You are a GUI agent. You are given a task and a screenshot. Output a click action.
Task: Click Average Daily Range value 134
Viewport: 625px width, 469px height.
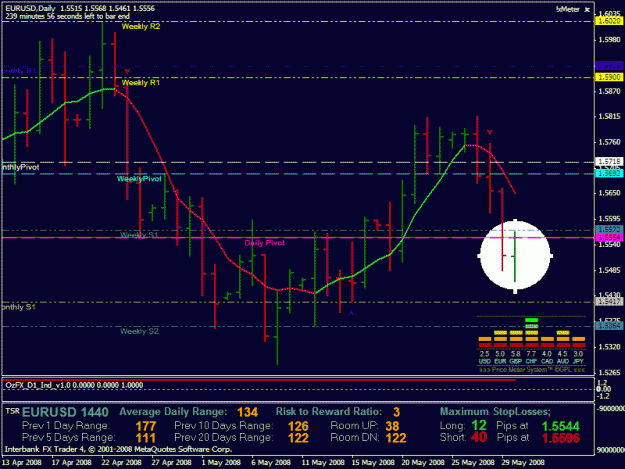pyautogui.click(x=248, y=412)
